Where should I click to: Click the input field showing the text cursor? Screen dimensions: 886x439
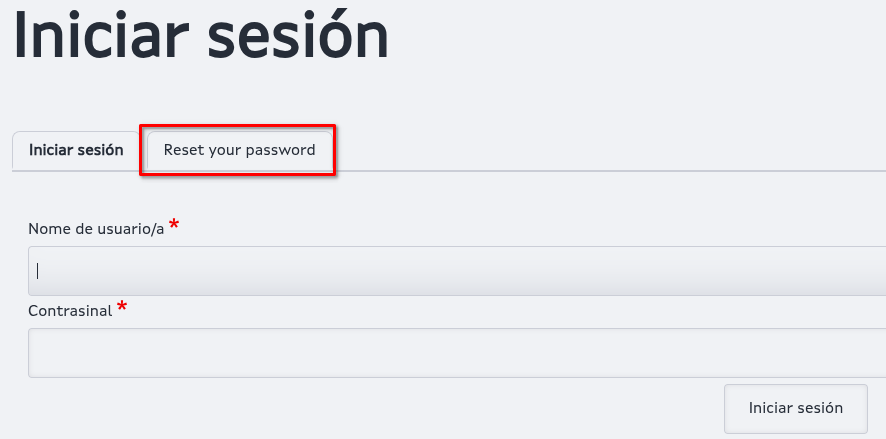click(457, 271)
